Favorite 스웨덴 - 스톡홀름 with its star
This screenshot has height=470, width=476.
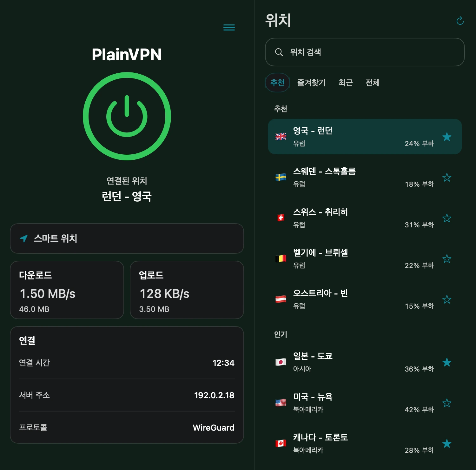point(447,177)
